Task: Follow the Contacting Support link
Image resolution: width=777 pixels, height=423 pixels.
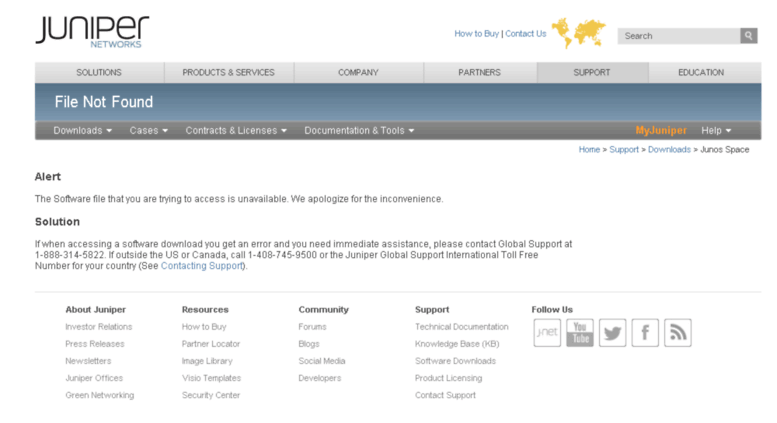Action: 202,266
